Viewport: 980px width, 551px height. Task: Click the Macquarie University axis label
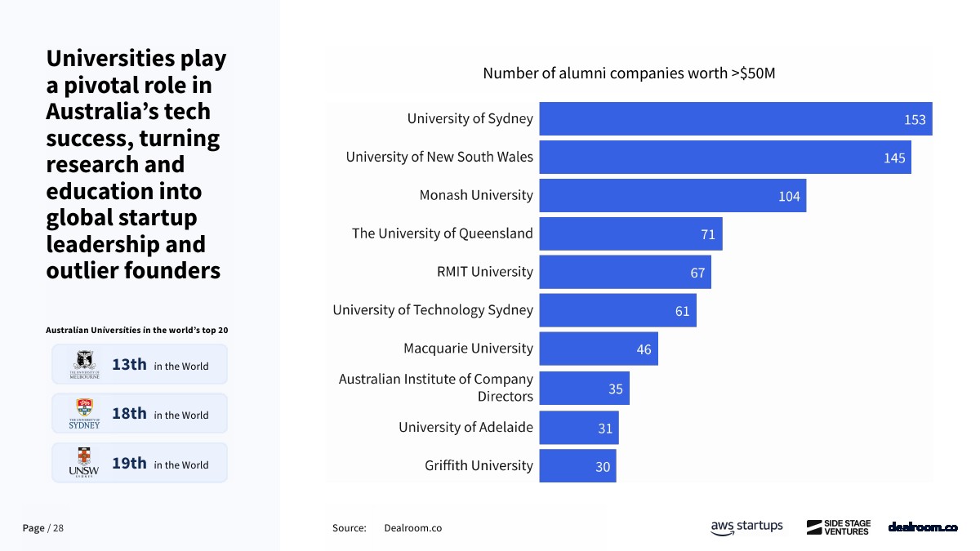[x=468, y=349]
